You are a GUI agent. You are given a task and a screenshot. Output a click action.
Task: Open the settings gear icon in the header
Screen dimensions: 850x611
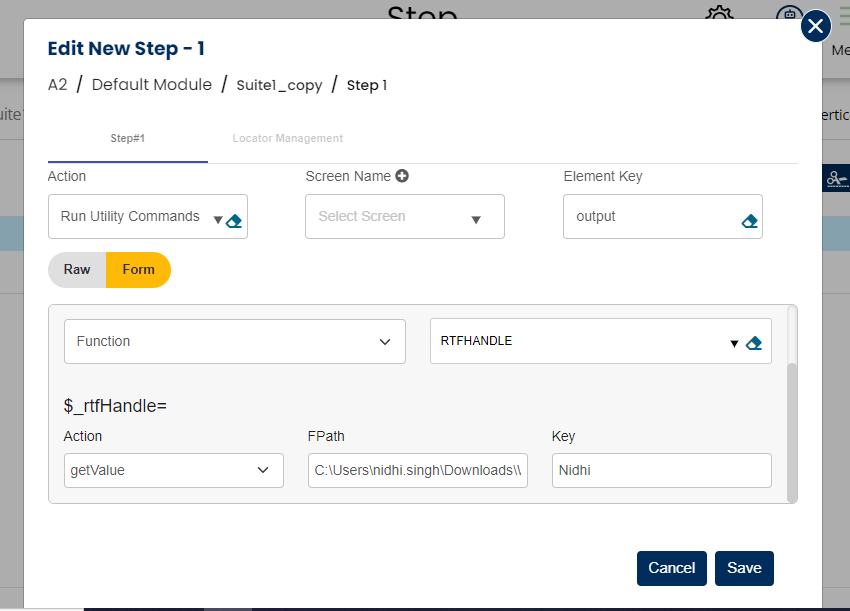coord(718,17)
